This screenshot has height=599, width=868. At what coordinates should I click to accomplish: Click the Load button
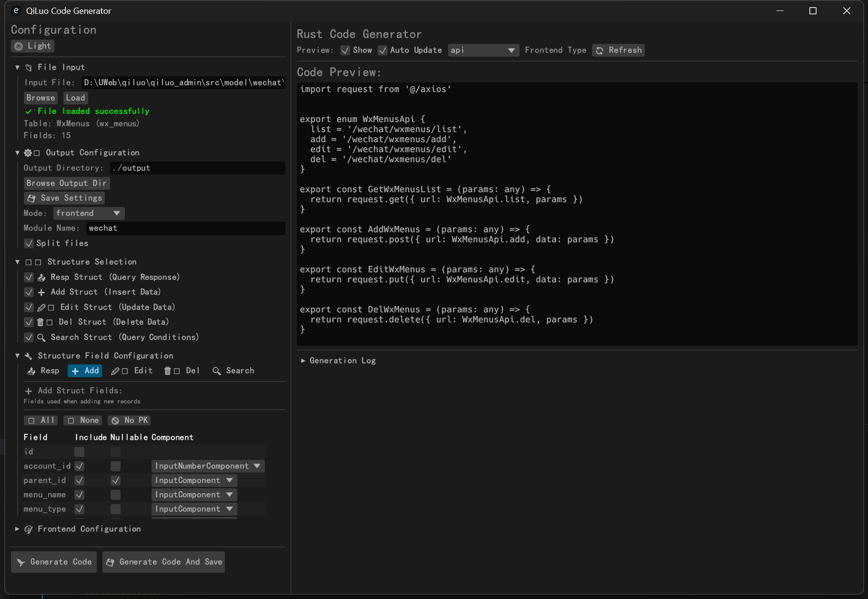(75, 98)
